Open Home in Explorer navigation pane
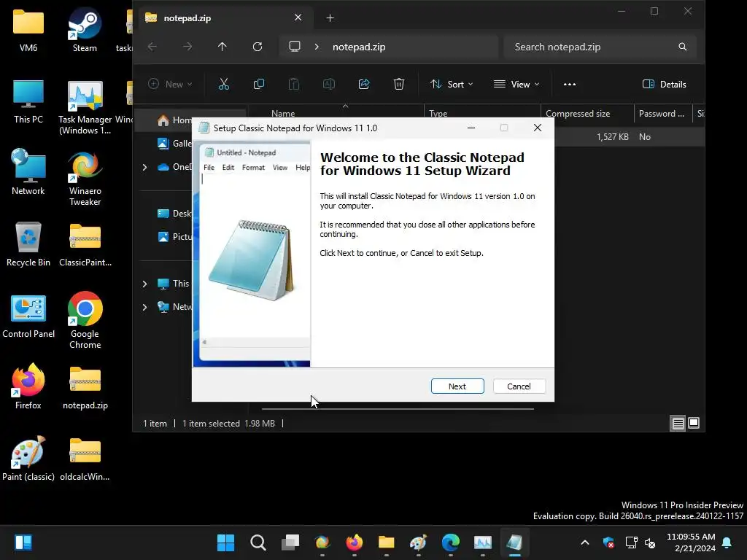 coord(174,120)
